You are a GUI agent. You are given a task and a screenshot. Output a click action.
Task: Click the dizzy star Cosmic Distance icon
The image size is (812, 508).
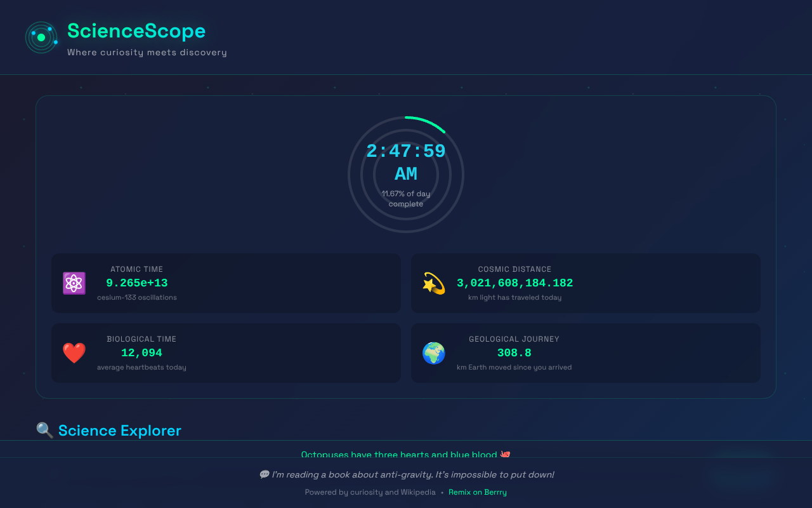(x=434, y=283)
